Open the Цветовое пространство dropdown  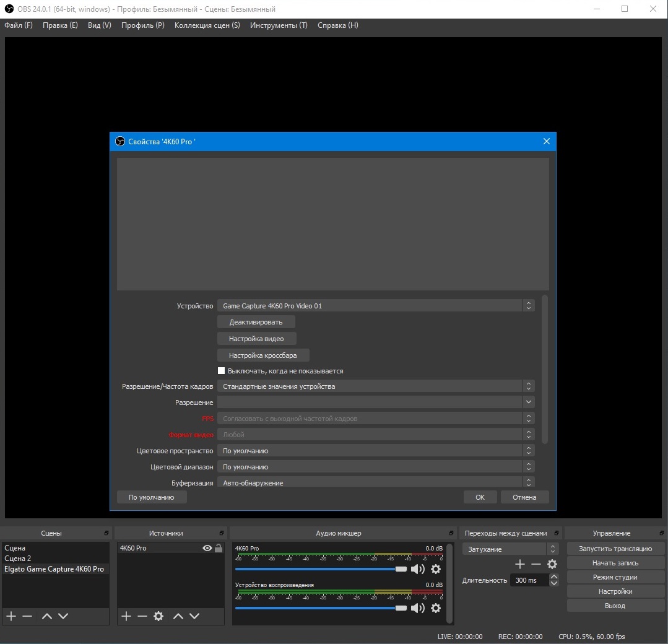376,451
